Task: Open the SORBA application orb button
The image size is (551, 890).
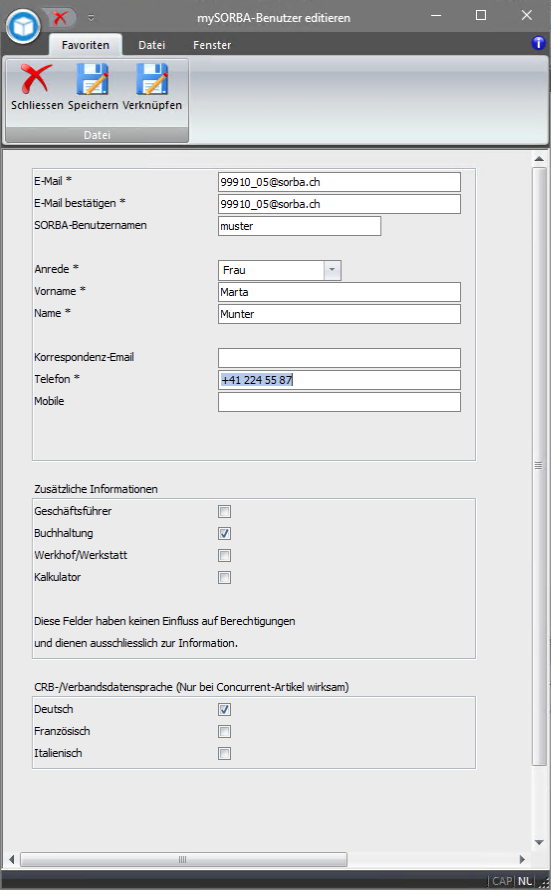Action: (23, 26)
